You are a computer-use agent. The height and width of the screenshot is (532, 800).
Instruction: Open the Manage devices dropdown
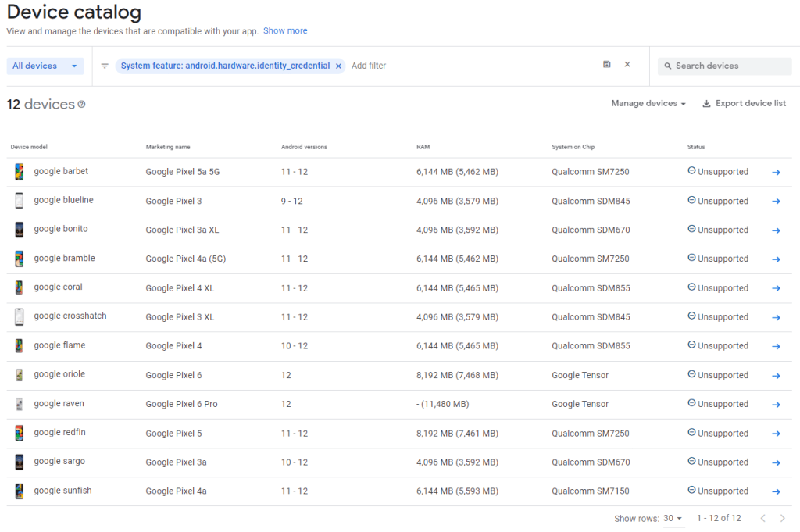(648, 102)
